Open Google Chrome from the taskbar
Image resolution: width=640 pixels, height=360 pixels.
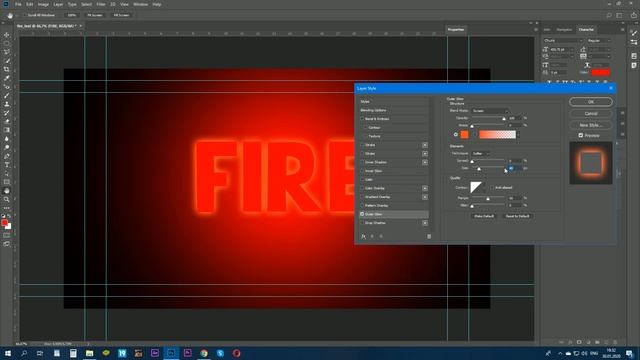pos(204,353)
